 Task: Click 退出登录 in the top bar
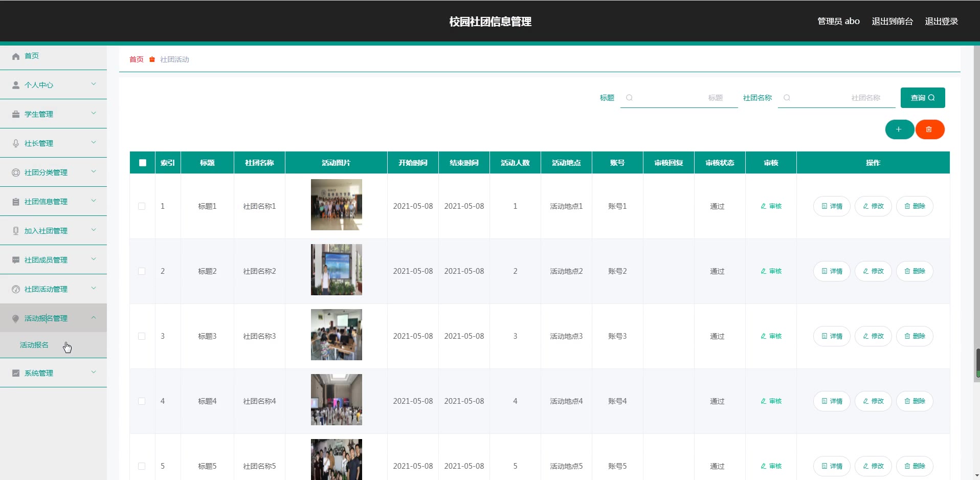tap(941, 21)
